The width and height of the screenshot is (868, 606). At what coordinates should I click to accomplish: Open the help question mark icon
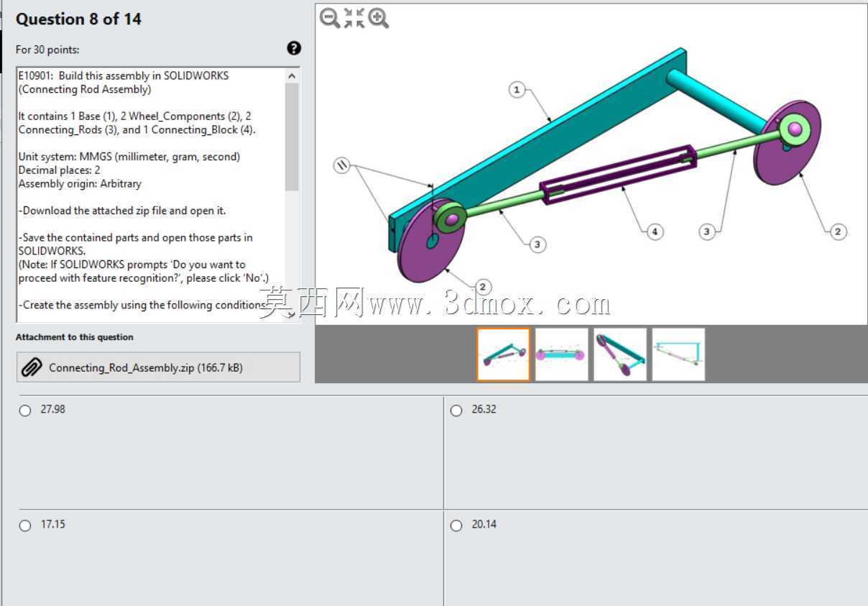294,48
